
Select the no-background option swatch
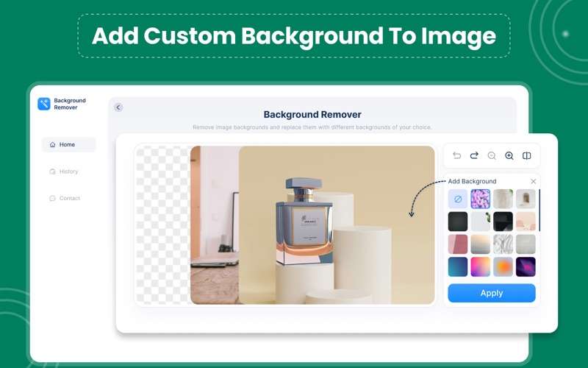coord(458,199)
